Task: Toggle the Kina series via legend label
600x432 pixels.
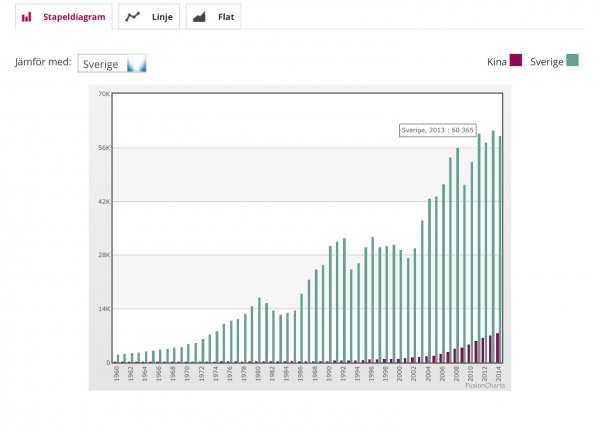Action: click(x=494, y=61)
